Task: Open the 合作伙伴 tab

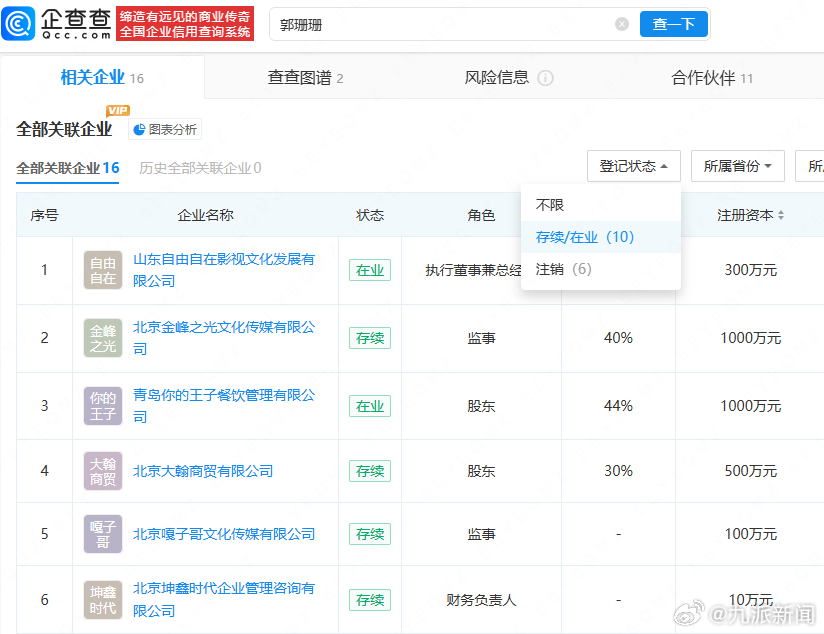Action: (712, 78)
